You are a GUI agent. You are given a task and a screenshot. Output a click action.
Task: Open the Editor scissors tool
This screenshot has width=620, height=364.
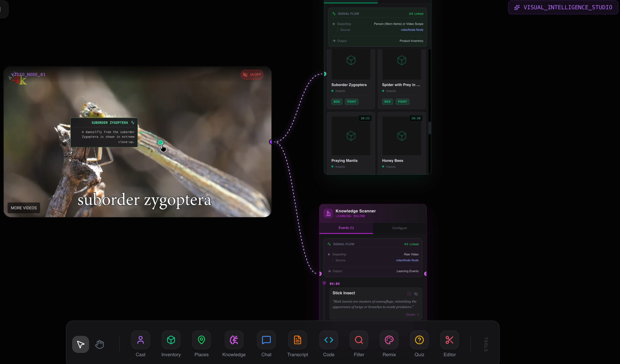tap(449, 340)
